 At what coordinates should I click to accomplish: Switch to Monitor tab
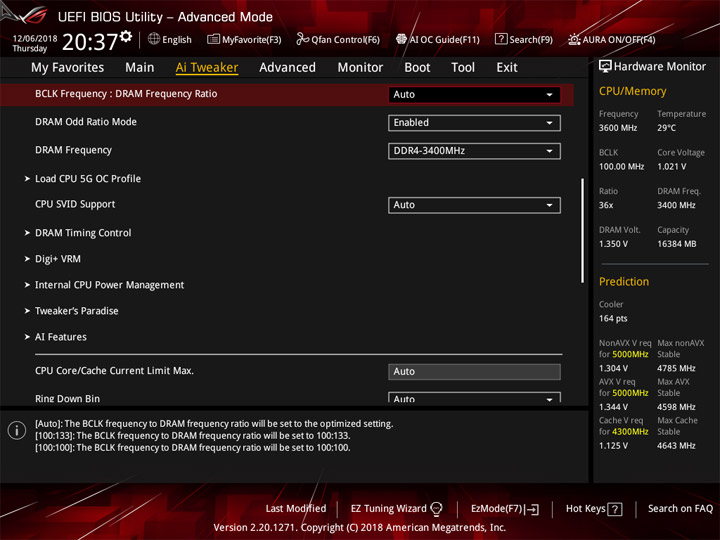360,68
